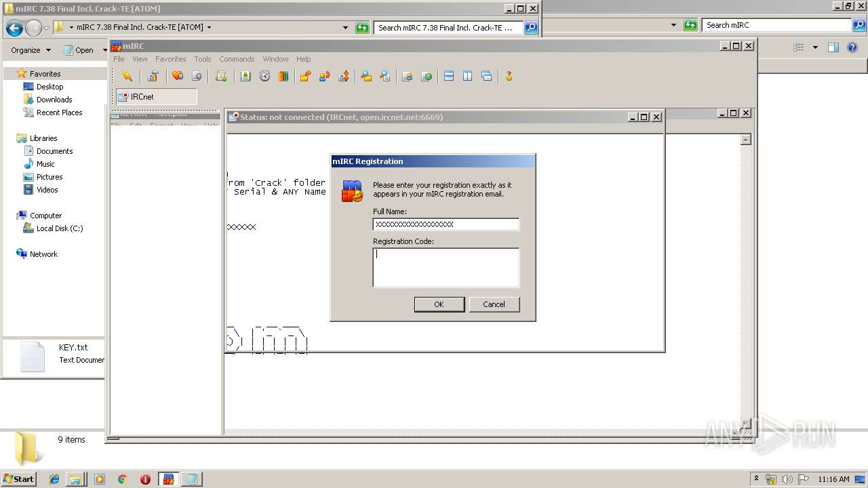Open Chrome from the taskbar
Screen dimensions: 868x488
tap(122, 479)
